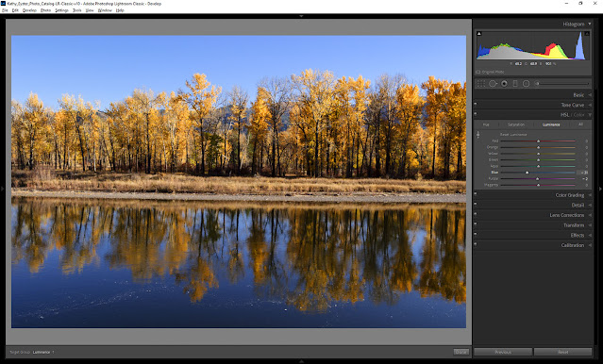The width and height of the screenshot is (603, 364).
Task: Show the bottom filmstrip panel
Action: pyautogui.click(x=302, y=361)
